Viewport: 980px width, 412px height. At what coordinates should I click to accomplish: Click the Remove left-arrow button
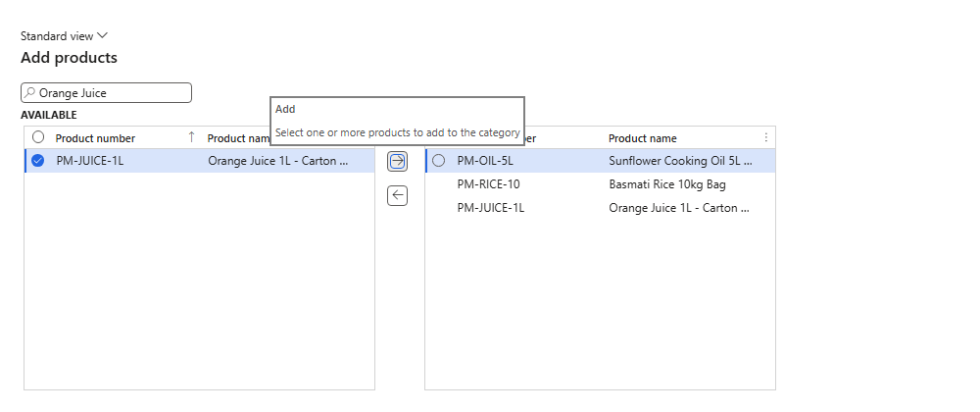point(398,195)
